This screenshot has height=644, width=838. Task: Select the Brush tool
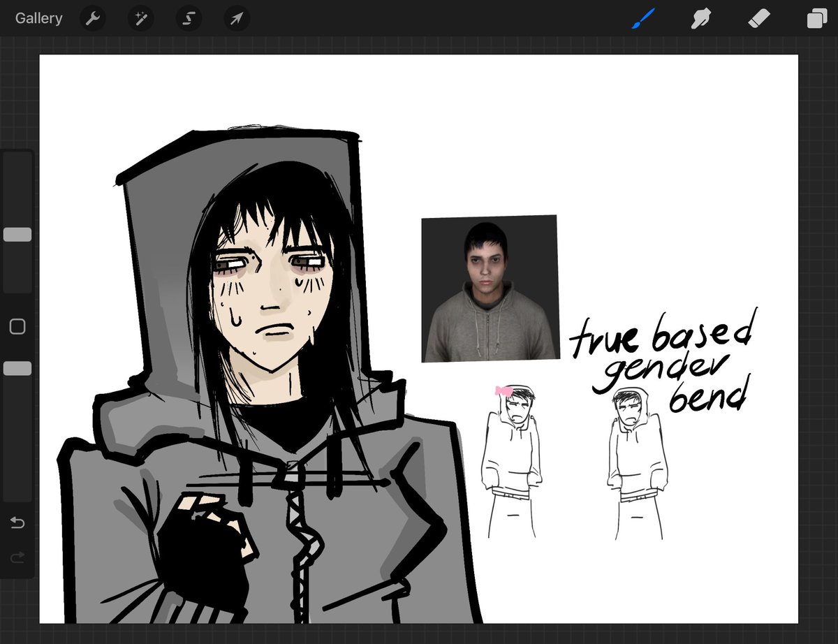tap(642, 18)
